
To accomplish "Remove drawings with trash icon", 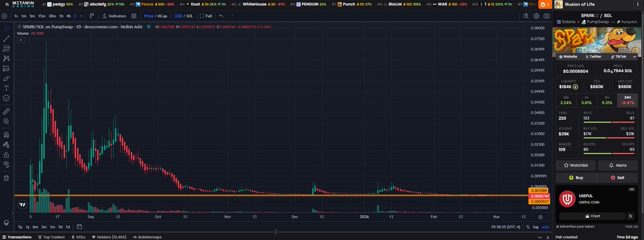I will click(x=6, y=178).
